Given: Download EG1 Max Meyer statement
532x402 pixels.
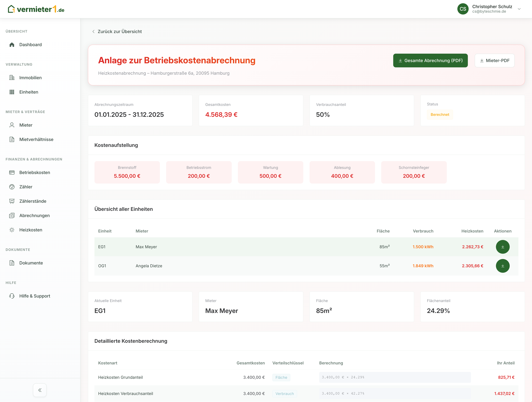Looking at the screenshot, I should [502, 247].
